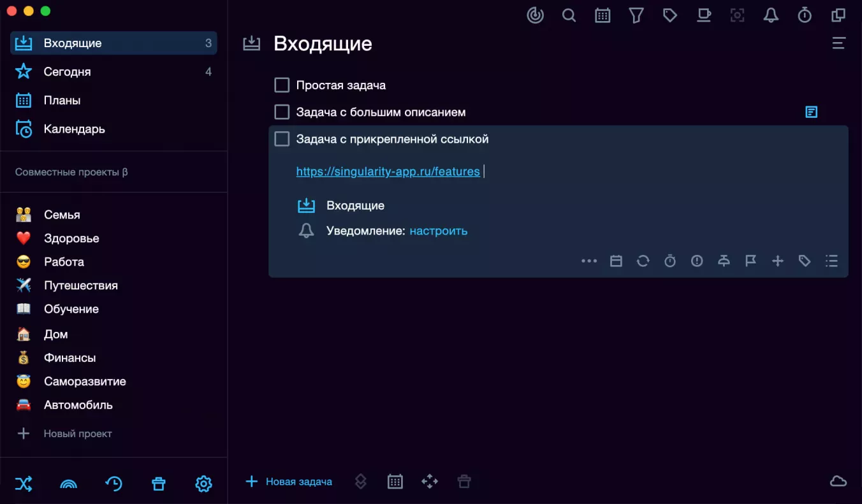This screenshot has height=504, width=862.
Task: Open Календарь in the sidebar
Action: 113,129
